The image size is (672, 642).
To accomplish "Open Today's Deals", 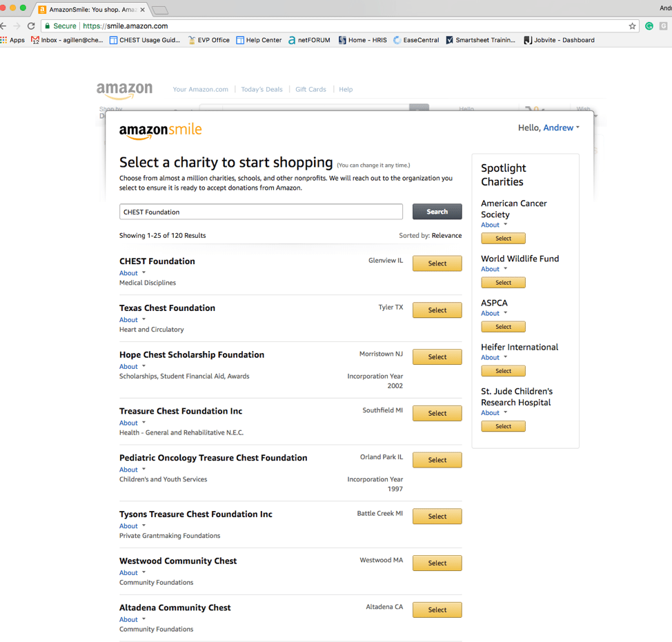I will (261, 89).
